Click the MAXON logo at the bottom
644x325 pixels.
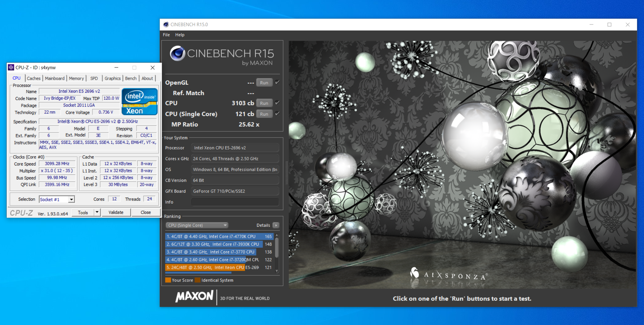coord(194,296)
